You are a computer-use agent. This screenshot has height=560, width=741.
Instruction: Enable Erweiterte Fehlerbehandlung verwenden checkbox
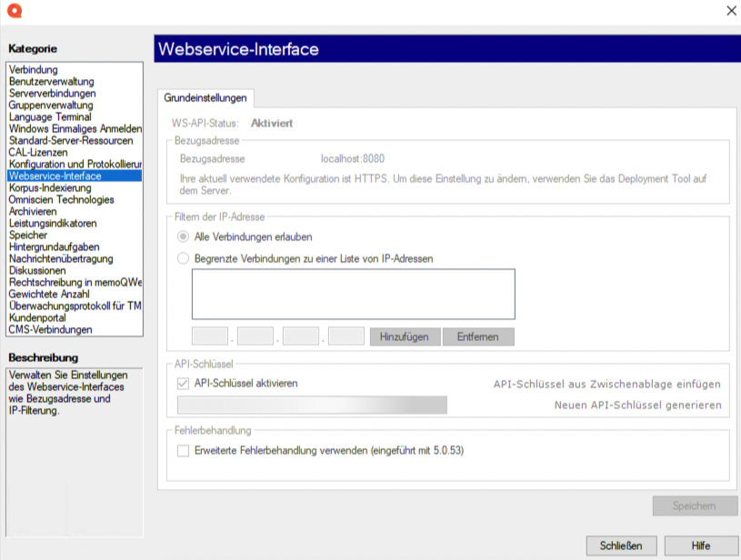pos(183,450)
